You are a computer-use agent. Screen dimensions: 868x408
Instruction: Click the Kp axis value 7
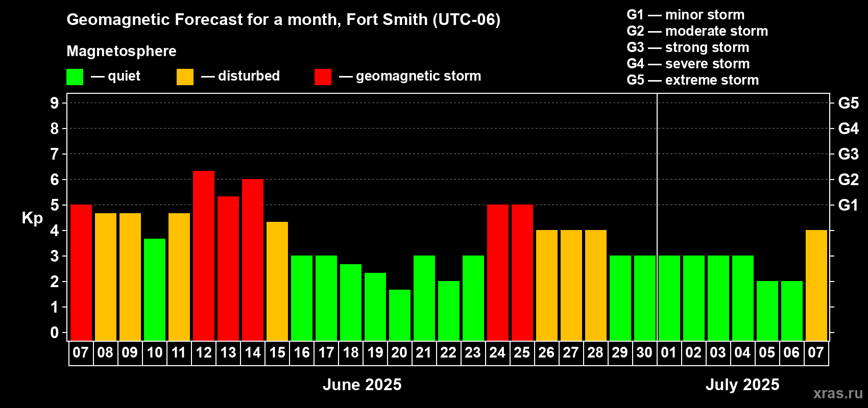(x=54, y=154)
